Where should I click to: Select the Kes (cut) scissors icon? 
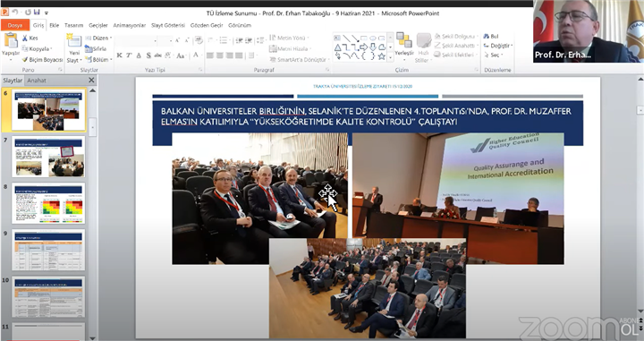click(x=25, y=38)
